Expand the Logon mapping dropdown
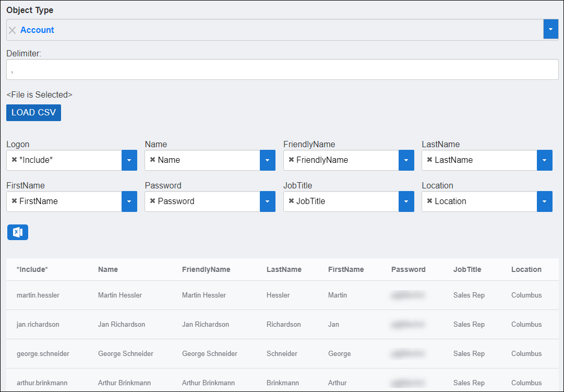 (x=129, y=160)
